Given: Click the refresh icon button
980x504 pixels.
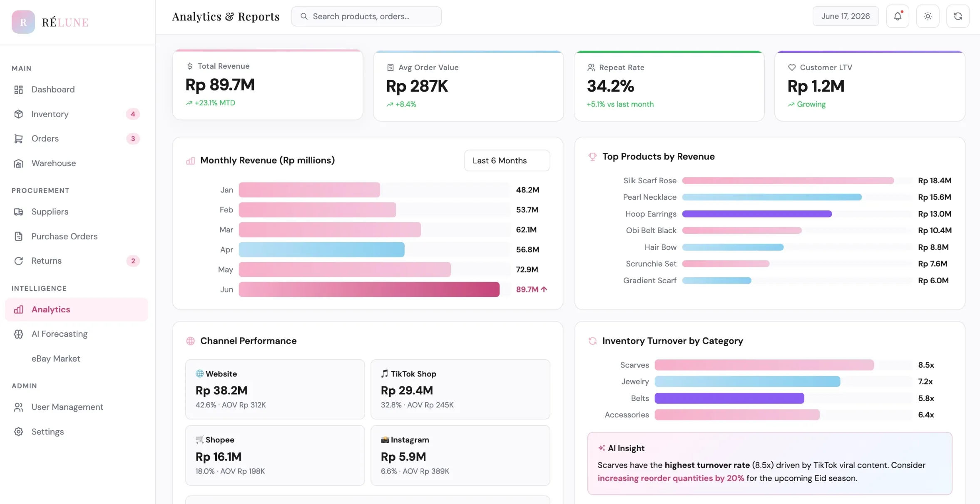Looking at the screenshot, I should pos(958,16).
